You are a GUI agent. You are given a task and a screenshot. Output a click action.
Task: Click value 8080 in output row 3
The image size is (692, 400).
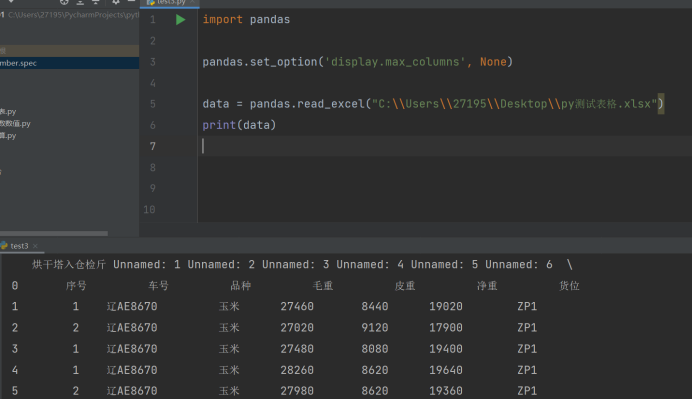tap(375, 349)
